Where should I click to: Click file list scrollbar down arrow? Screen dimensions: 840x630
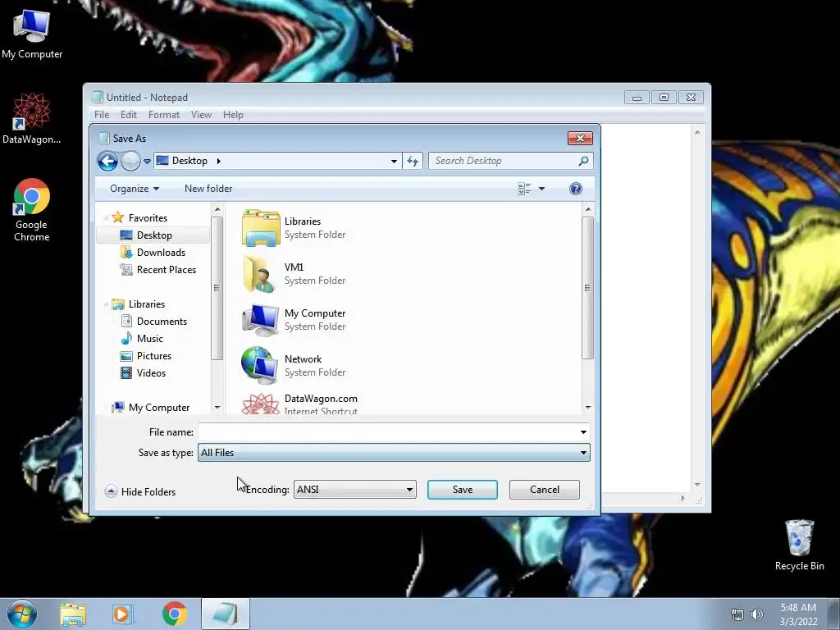587,408
